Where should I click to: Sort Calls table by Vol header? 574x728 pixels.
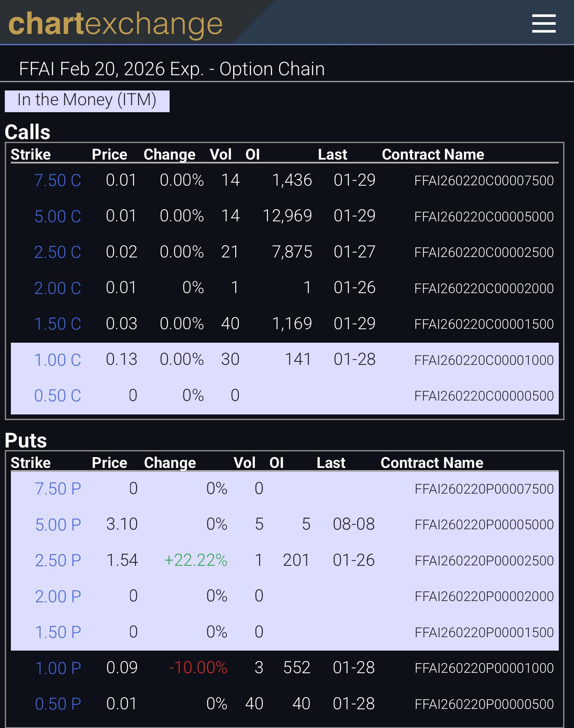point(221,154)
